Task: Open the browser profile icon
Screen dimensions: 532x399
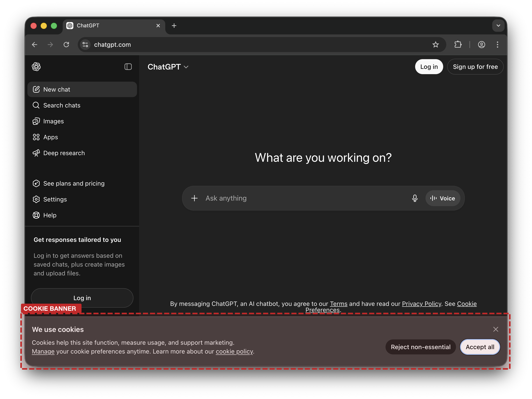Action: click(481, 45)
